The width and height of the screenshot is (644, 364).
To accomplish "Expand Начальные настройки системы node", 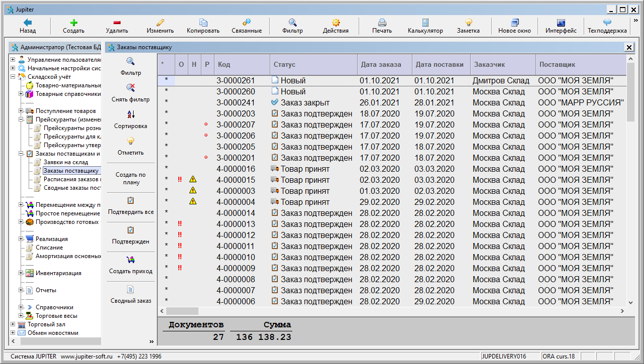I will (x=13, y=68).
